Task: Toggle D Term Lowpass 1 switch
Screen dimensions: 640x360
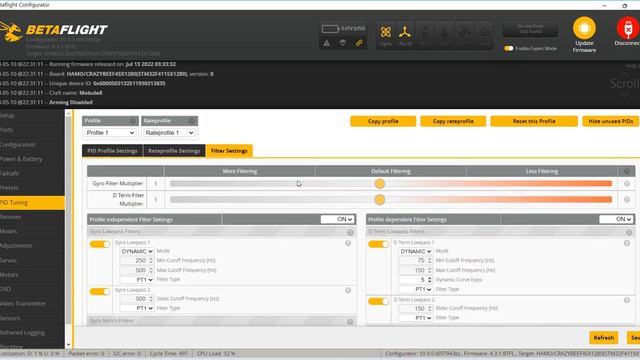Action: [378, 244]
